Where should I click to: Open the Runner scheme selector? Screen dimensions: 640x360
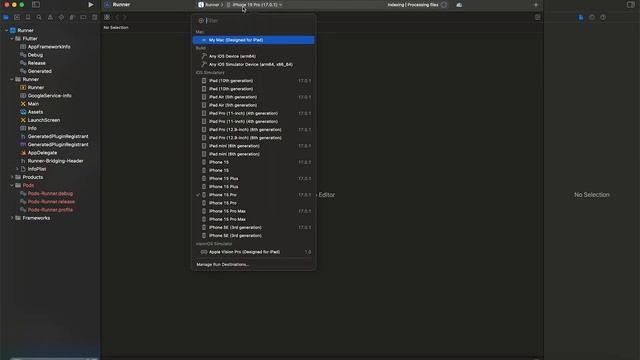pyautogui.click(x=209, y=5)
